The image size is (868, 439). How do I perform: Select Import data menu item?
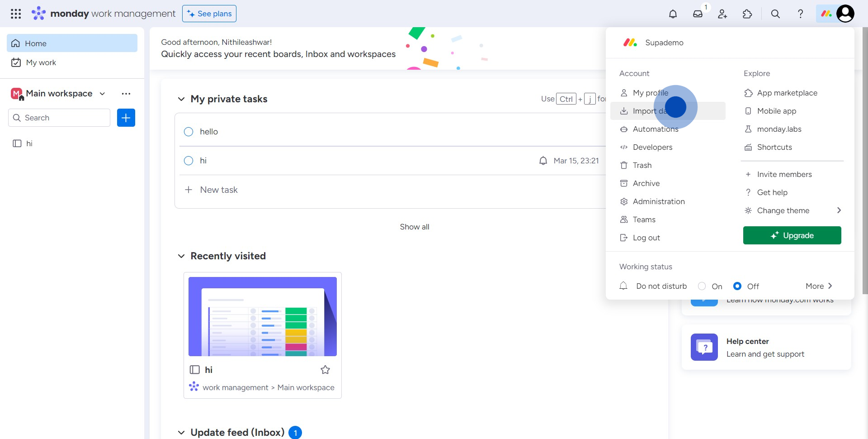668,111
